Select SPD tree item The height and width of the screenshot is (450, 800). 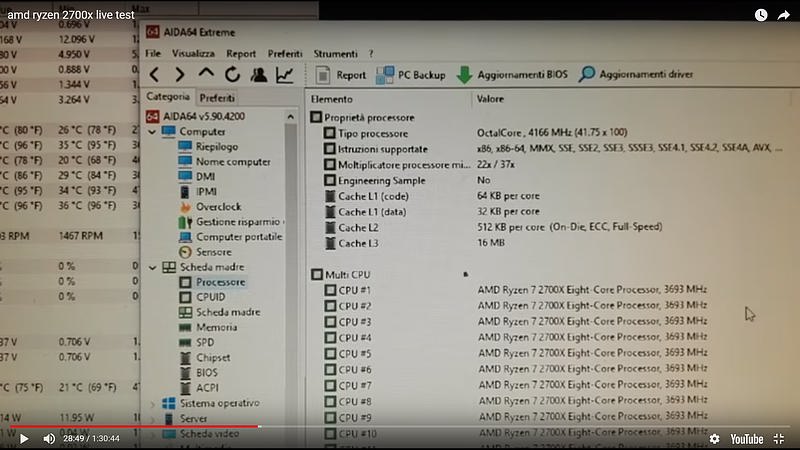coord(197,342)
